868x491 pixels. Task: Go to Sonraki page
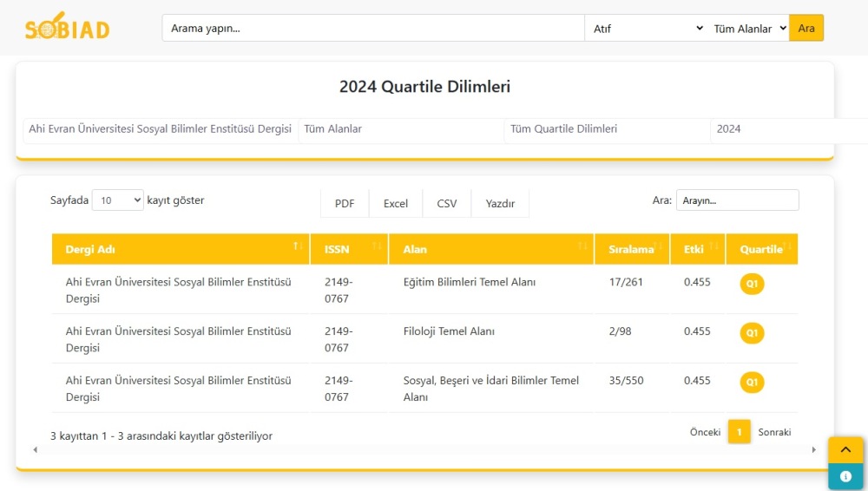tap(774, 432)
